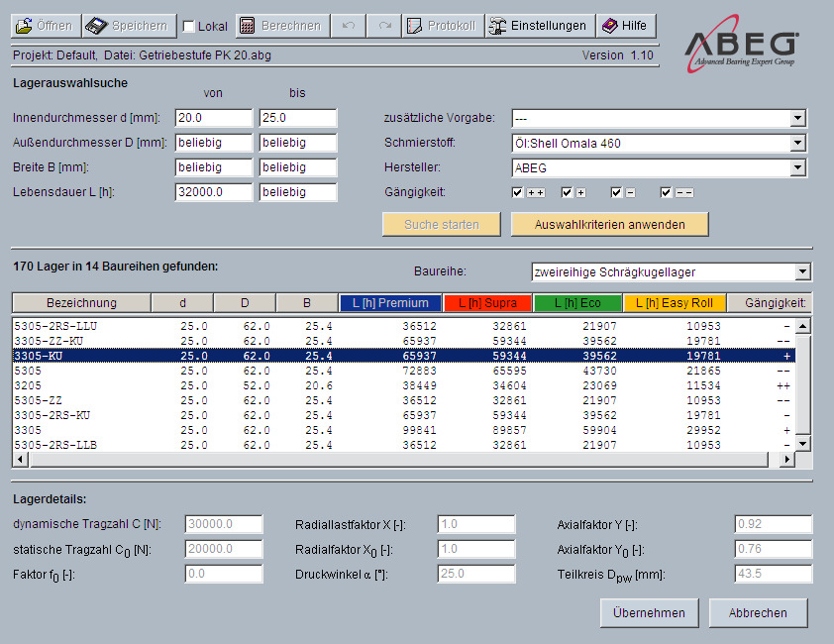Click the ABEG logo
Screen dimensions: 834x644
click(x=742, y=44)
